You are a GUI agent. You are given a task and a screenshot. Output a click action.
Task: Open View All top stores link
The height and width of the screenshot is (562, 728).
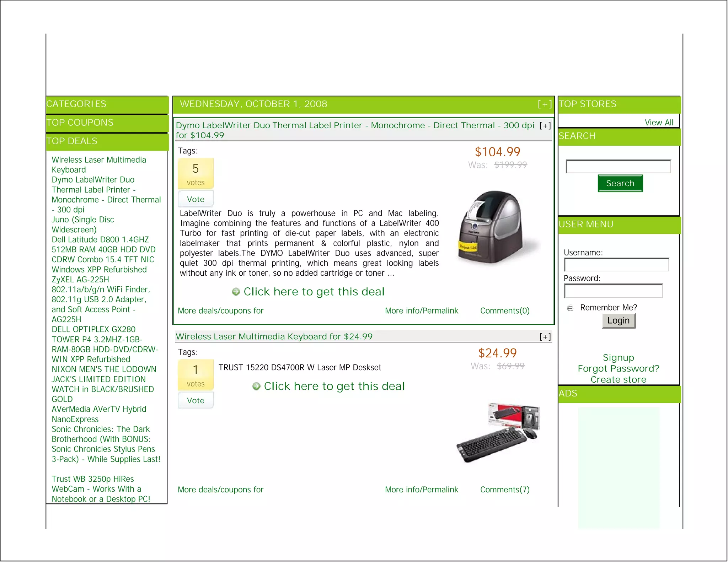pyautogui.click(x=659, y=123)
